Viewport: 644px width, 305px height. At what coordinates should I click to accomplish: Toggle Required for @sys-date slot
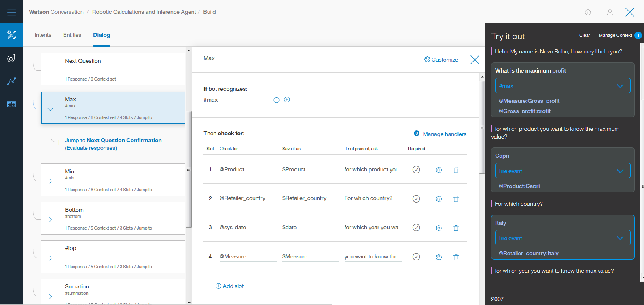pyautogui.click(x=416, y=228)
